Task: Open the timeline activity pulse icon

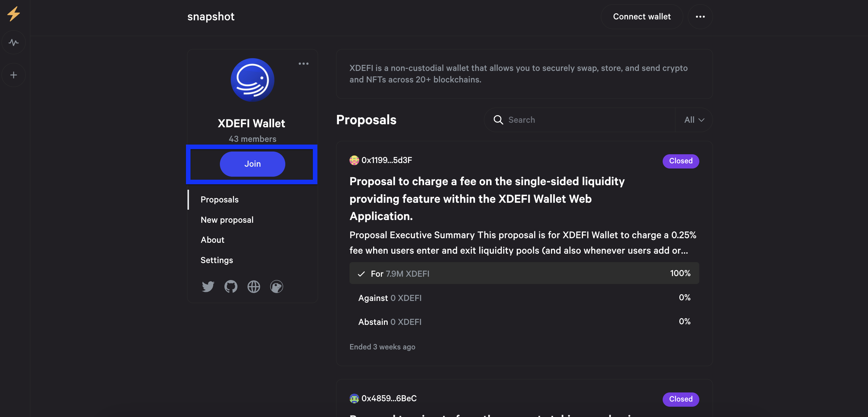Action: coord(14,42)
